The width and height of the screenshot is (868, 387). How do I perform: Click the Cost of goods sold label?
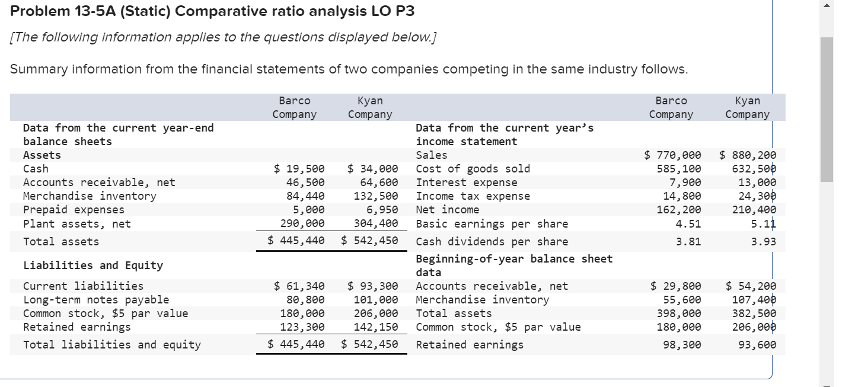tap(473, 169)
